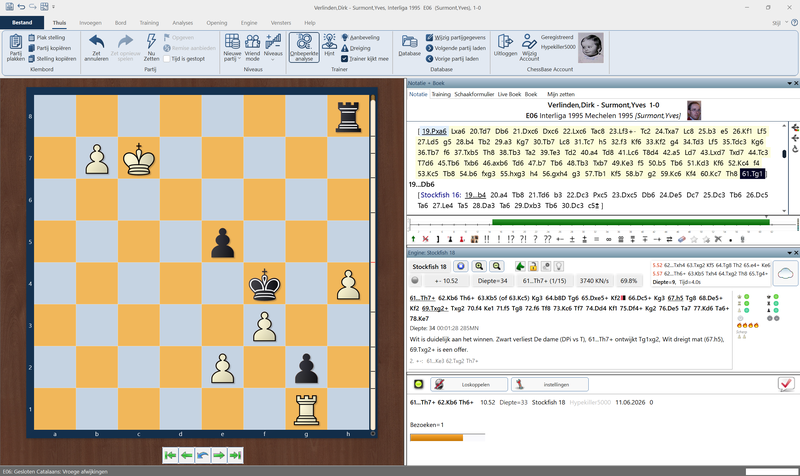The height and width of the screenshot is (476, 800).
Task: Click Partij kopiëren
Action: (x=49, y=48)
